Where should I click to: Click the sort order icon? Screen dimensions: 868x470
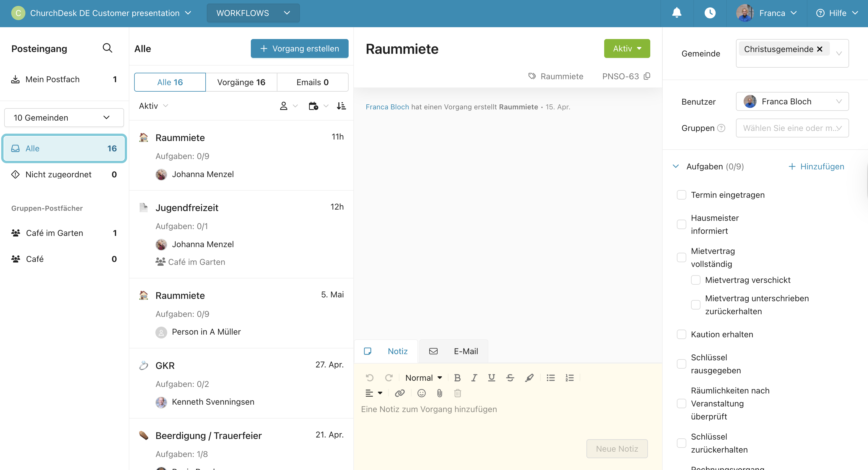coord(341,106)
